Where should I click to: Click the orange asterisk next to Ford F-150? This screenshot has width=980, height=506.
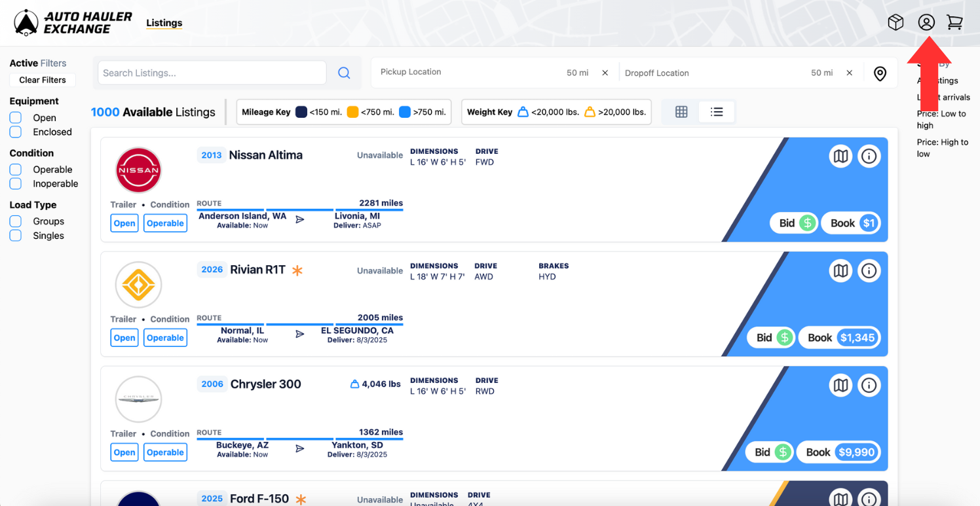click(301, 499)
